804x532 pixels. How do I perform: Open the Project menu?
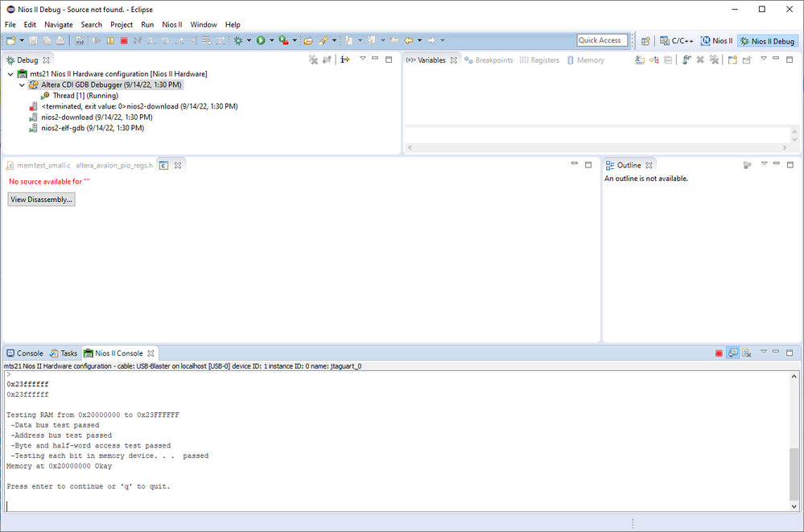click(122, 25)
